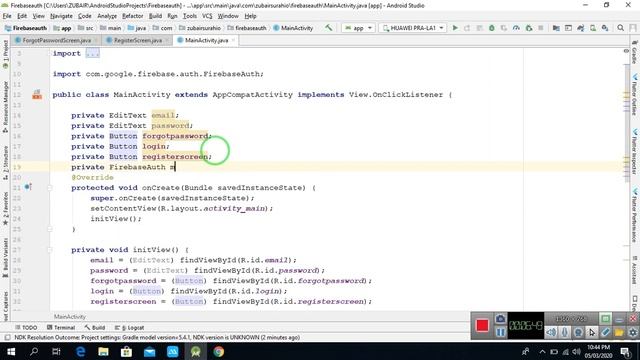Open the Structure side panel
This screenshot has height=360, width=640.
5,163
